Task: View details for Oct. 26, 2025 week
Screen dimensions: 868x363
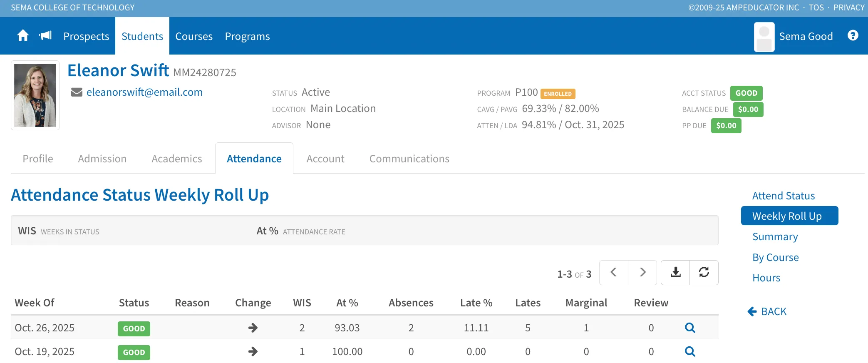Action: click(690, 328)
